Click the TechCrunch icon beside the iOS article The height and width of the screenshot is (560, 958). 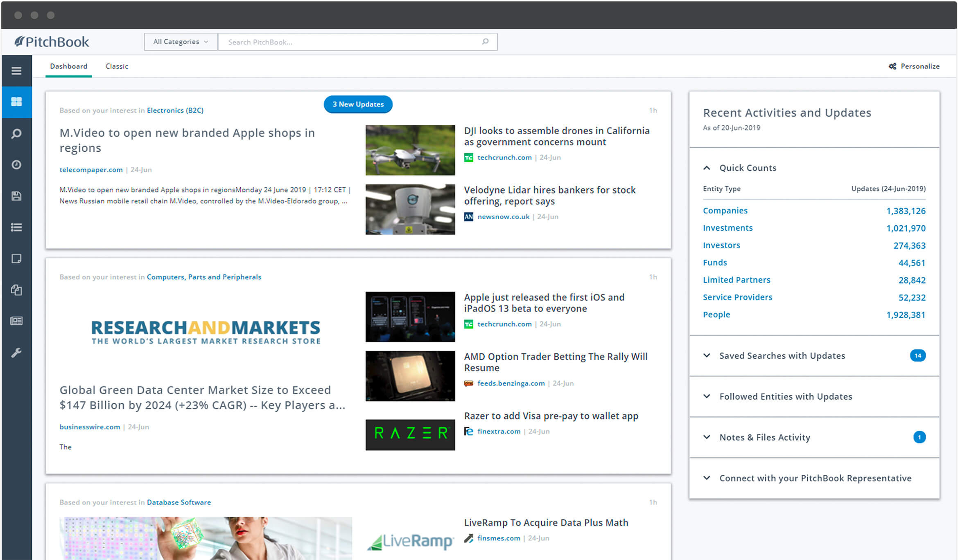click(469, 324)
